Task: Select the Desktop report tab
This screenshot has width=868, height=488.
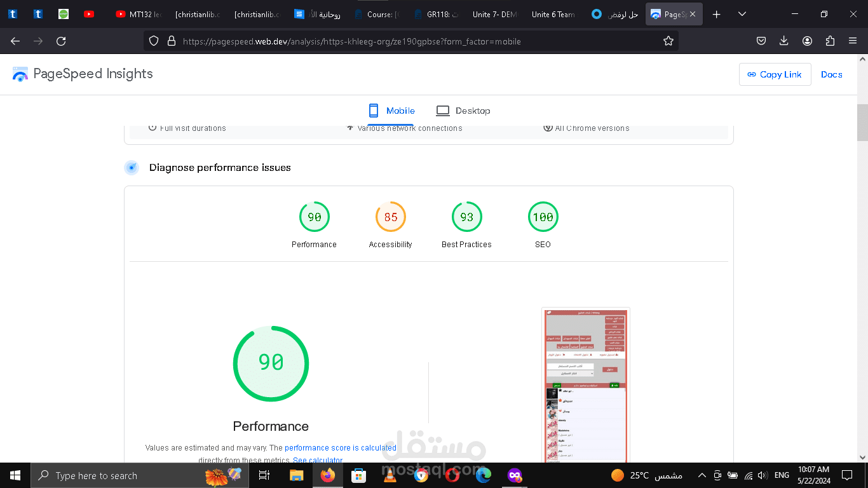Action: [x=463, y=111]
